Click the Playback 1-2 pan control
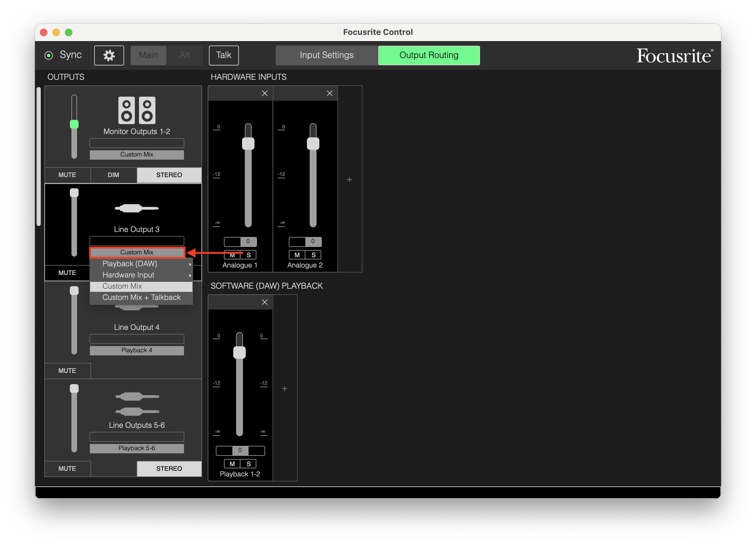This screenshot has height=545, width=756. pos(240,451)
